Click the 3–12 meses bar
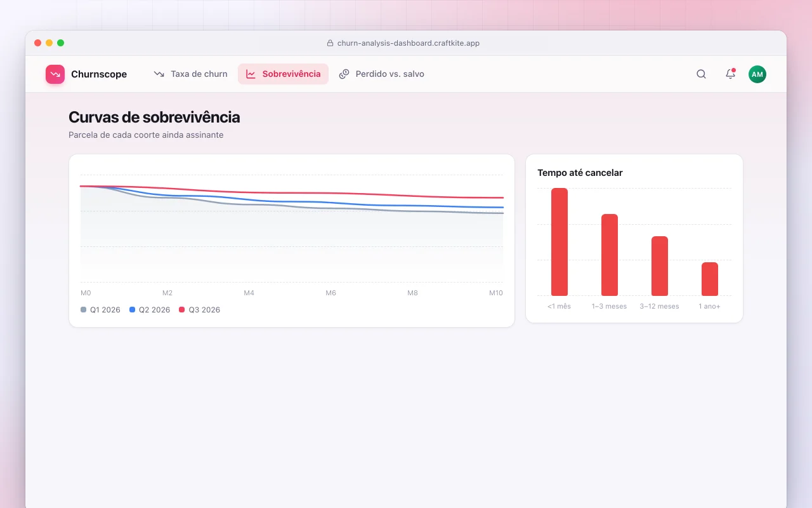Image resolution: width=812 pixels, height=508 pixels. coord(660,266)
